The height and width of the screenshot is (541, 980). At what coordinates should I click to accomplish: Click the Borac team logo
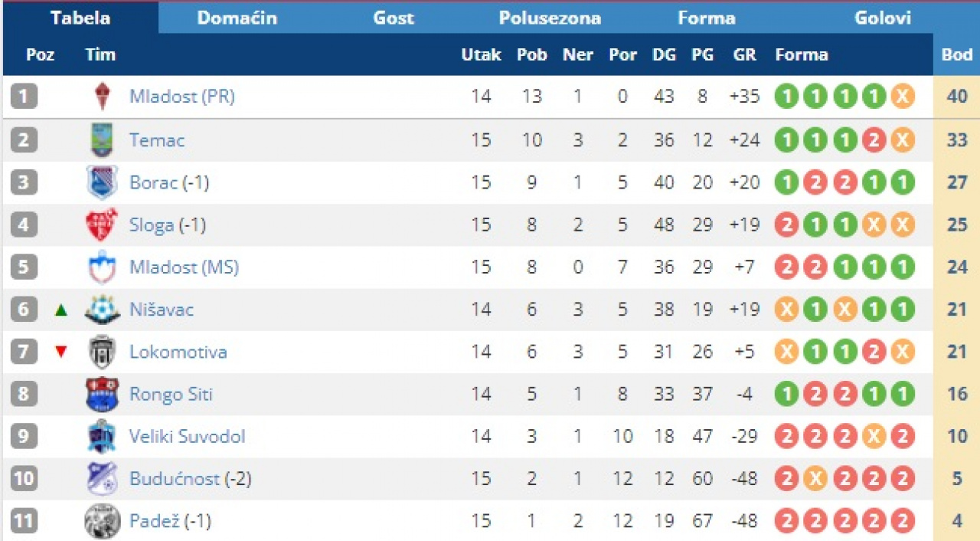coord(102,182)
